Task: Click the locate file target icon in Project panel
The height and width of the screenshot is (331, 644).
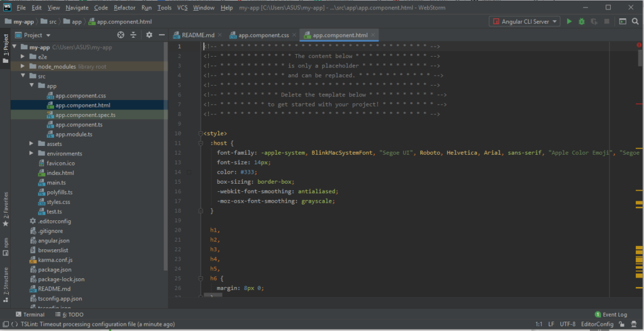Action: tap(121, 35)
